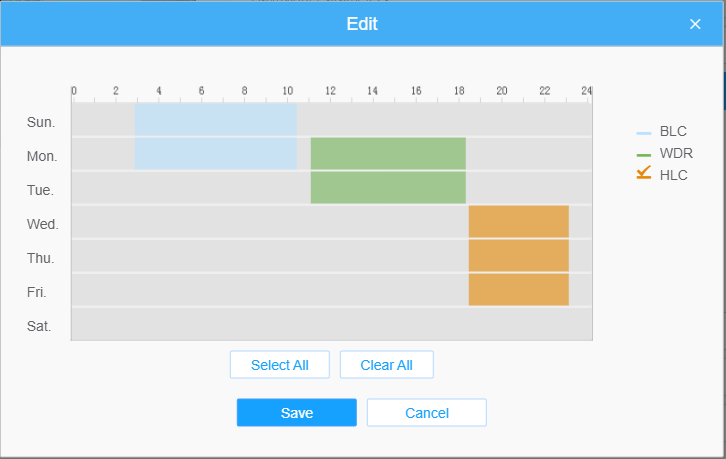Save the schedule settings

(x=296, y=413)
